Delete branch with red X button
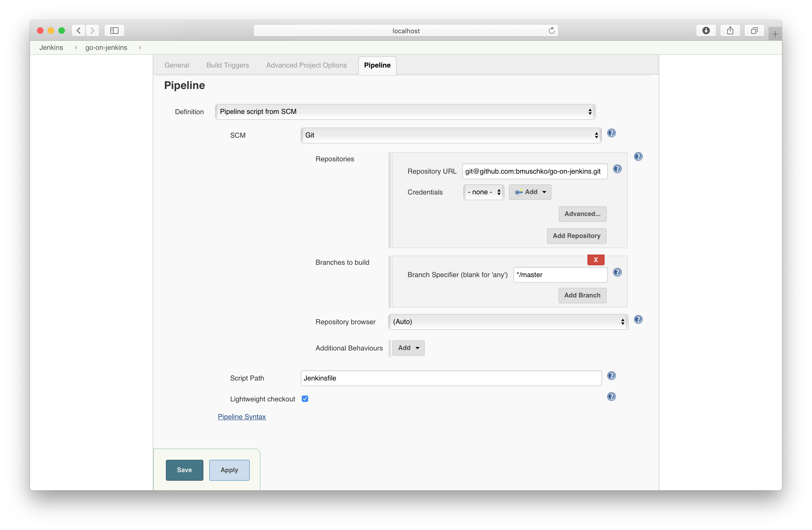The height and width of the screenshot is (530, 812). 595,260
